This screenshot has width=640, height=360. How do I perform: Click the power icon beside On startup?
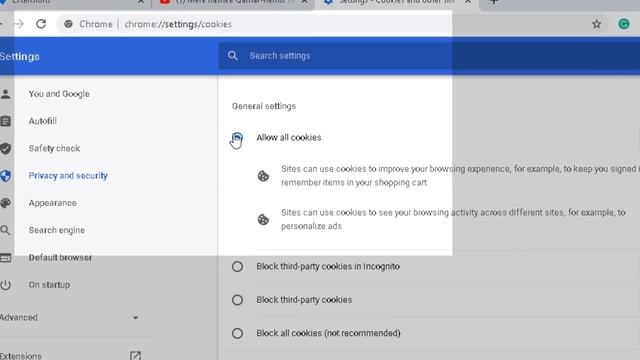point(5,285)
